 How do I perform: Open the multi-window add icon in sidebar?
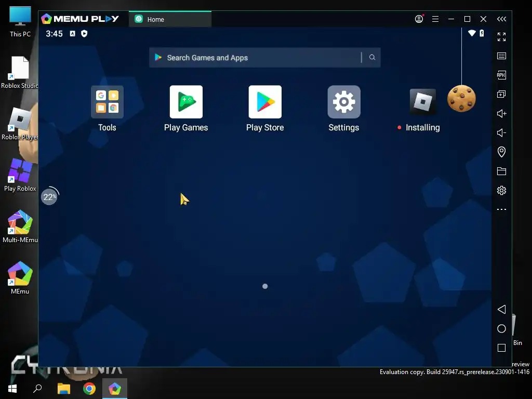tap(501, 95)
